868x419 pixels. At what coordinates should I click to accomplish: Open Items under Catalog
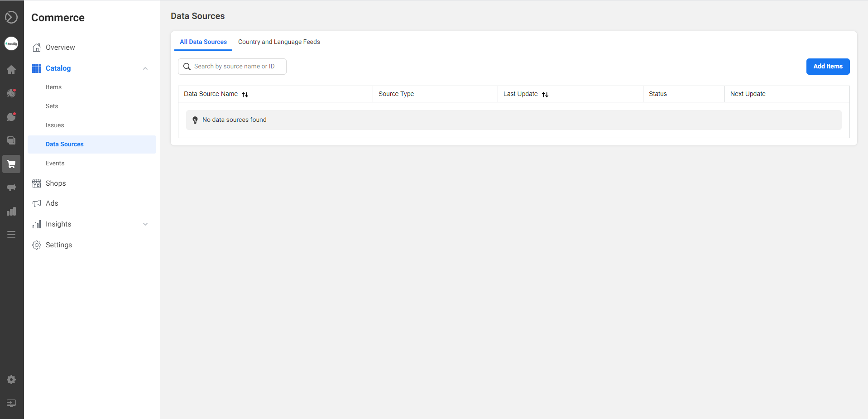pyautogui.click(x=53, y=87)
